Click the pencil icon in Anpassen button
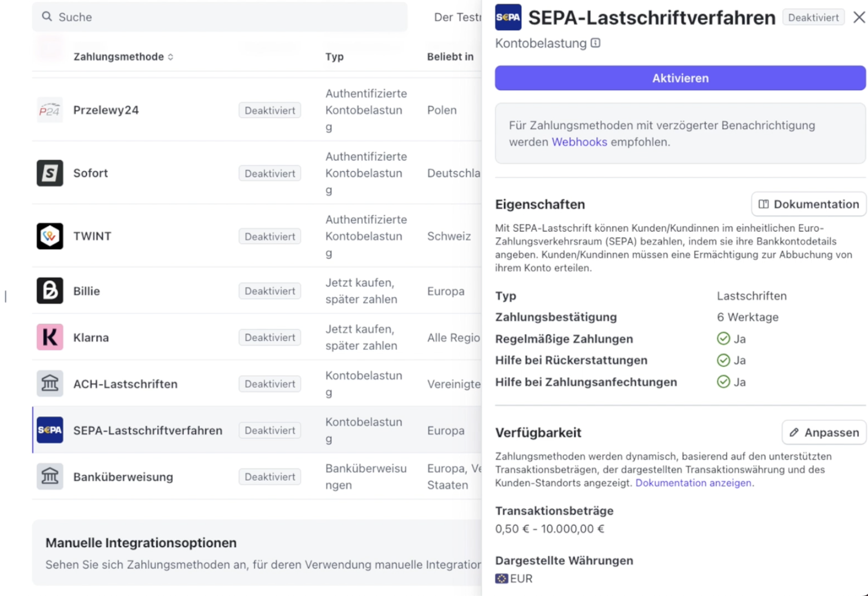 coord(794,432)
